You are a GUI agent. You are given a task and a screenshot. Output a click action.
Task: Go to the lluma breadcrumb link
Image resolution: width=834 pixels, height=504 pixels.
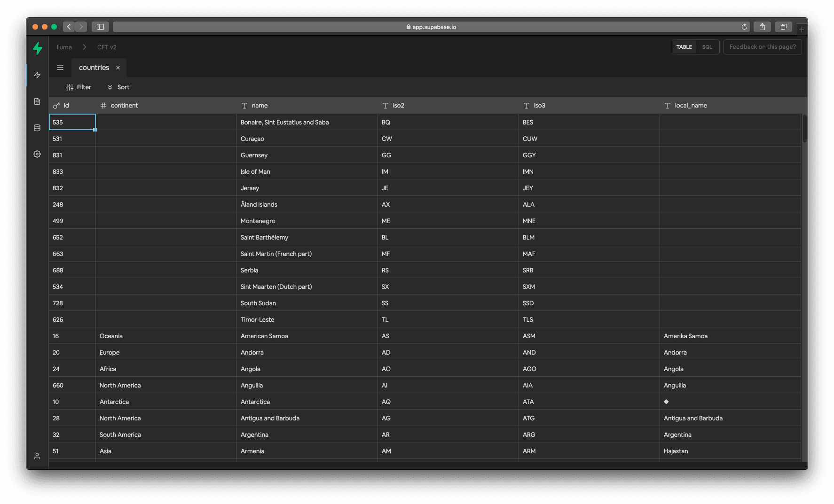(x=64, y=47)
